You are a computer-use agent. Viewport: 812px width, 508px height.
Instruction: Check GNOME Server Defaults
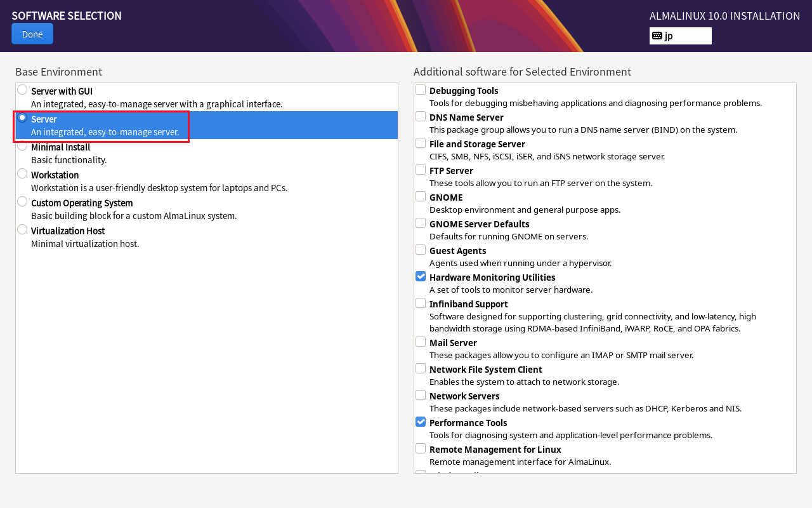(x=421, y=223)
